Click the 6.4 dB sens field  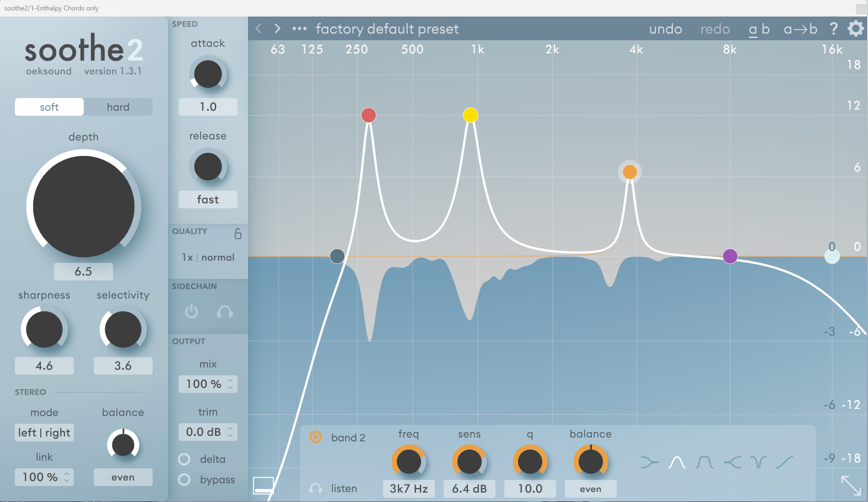coord(470,489)
